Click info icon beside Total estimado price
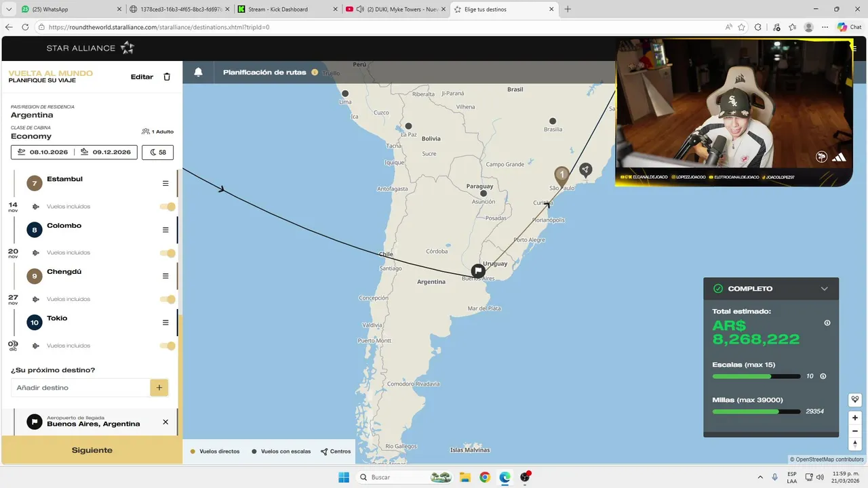This screenshot has width=868, height=488. pos(827,323)
